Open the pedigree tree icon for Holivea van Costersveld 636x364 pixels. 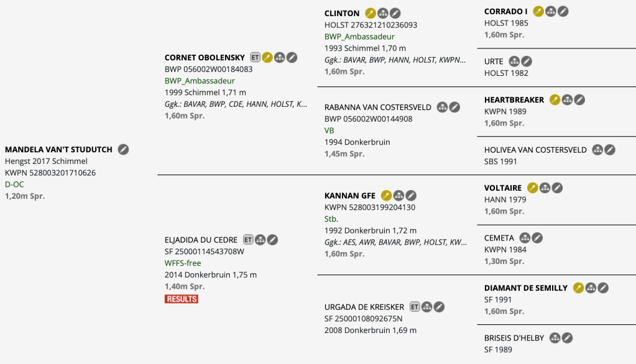click(x=597, y=150)
